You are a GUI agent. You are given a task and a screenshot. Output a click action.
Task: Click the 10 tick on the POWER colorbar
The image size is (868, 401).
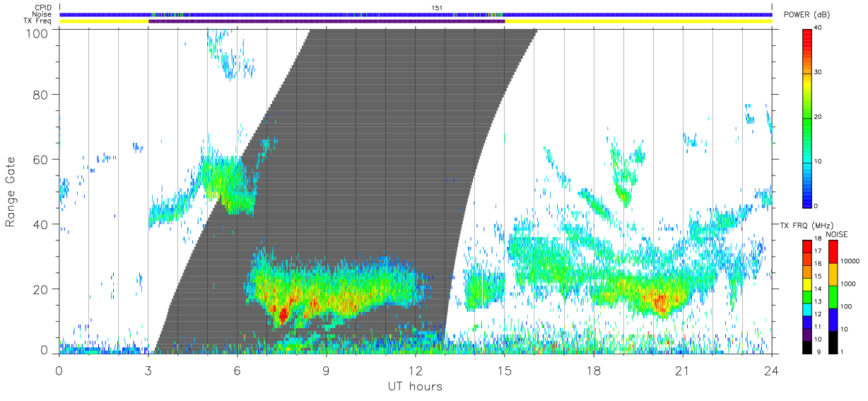(819, 161)
